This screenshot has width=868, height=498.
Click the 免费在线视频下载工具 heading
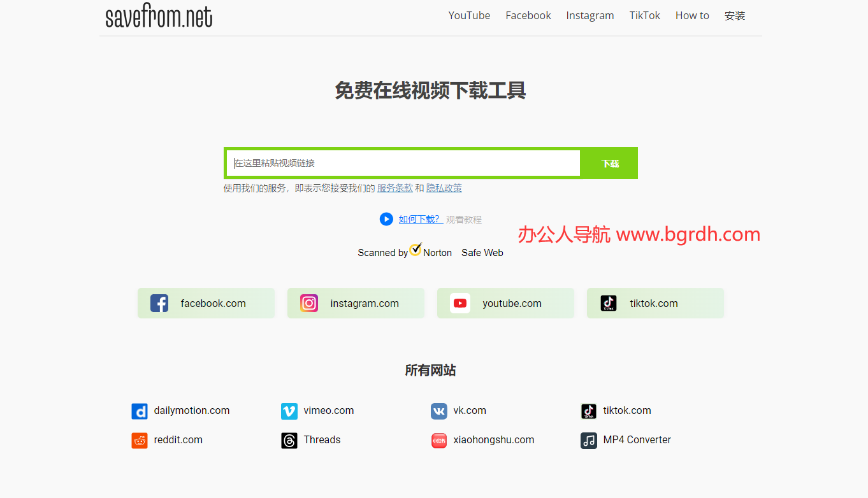pos(430,91)
